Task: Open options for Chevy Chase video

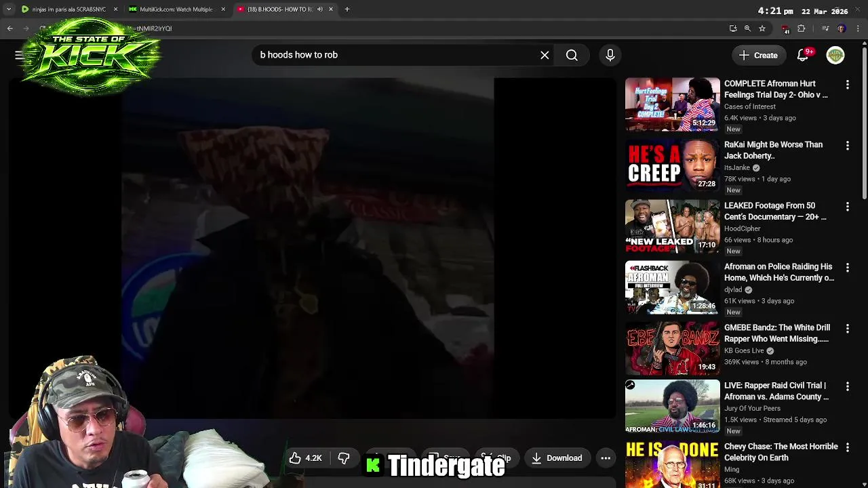Action: 847,448
